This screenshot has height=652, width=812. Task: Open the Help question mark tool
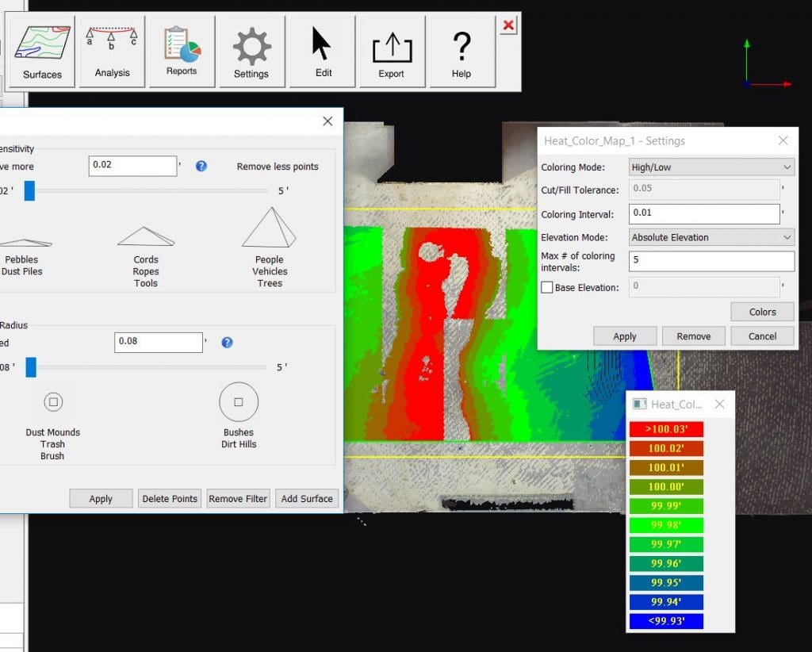[462, 52]
